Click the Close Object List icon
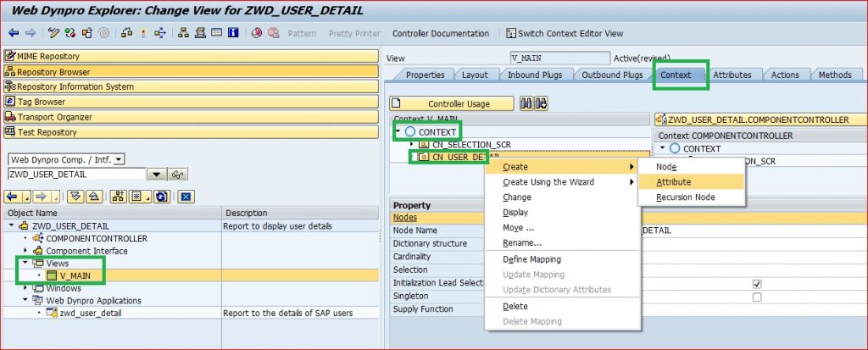 coord(186,197)
